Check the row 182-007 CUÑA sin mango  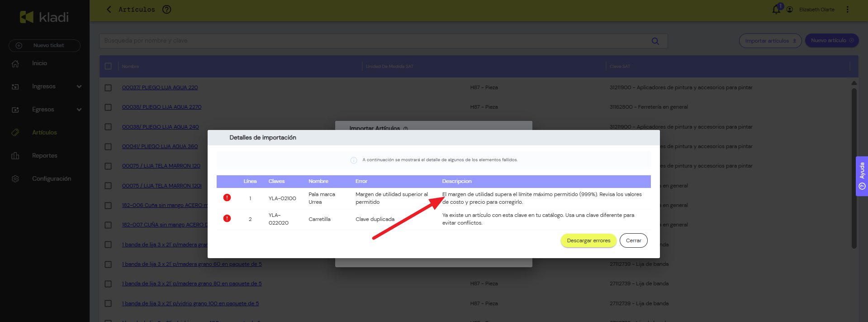point(108,225)
